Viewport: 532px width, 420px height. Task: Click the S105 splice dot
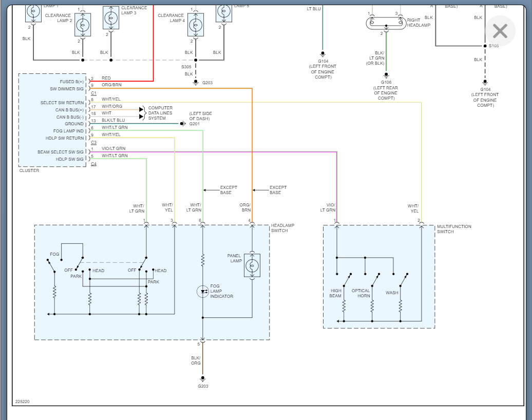485,46
